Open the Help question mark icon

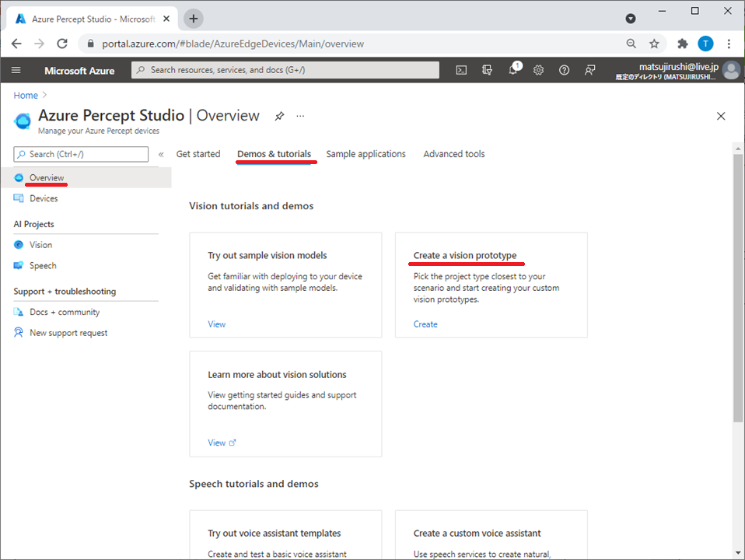tap(564, 70)
